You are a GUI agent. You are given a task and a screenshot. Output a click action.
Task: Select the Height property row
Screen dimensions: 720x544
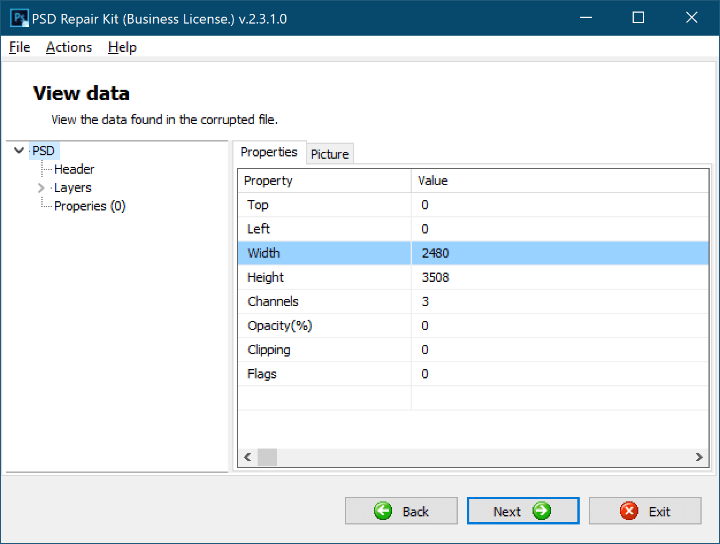(x=473, y=277)
